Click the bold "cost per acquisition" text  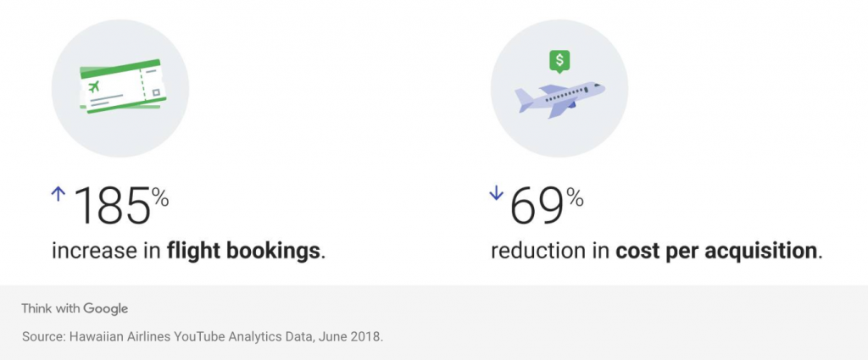point(717,251)
